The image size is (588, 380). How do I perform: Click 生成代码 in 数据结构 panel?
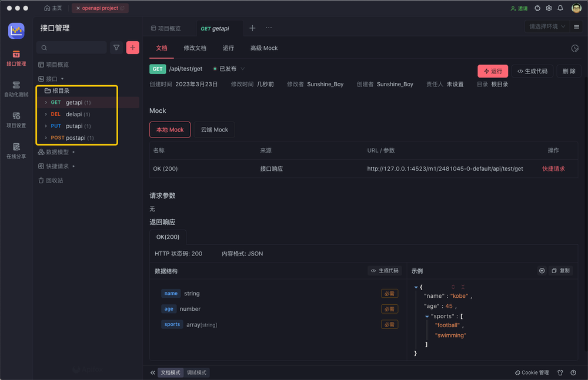[x=385, y=271]
